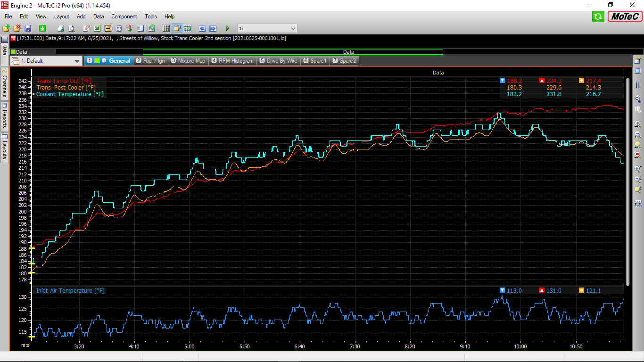Screen dimensions: 644x362
Task: Click the print preview toolbar icon
Action: pyautogui.click(x=72, y=29)
